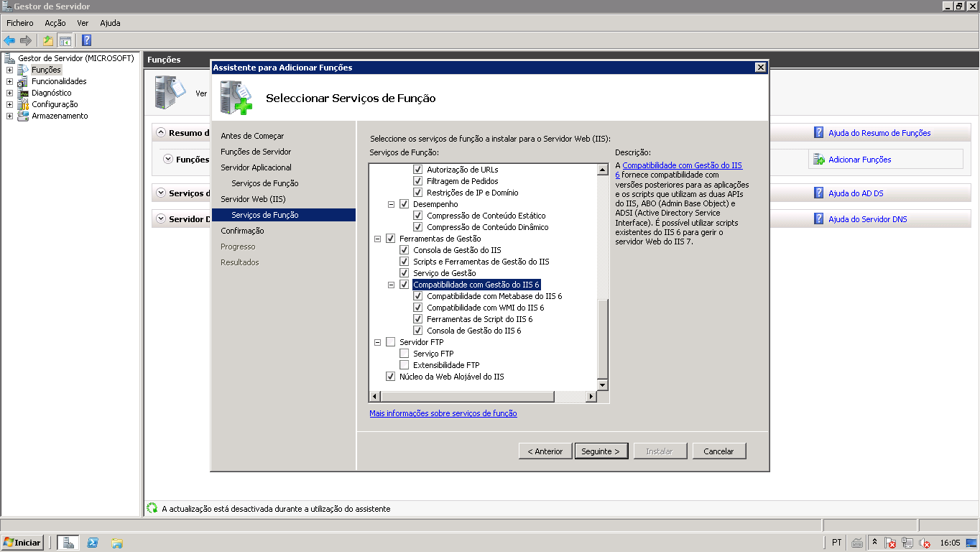The image size is (980, 552).
Task: Click the Anterior button
Action: [x=545, y=451]
